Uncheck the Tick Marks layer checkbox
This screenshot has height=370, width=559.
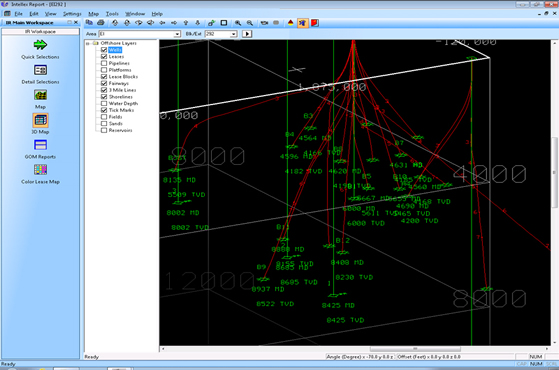(x=104, y=110)
